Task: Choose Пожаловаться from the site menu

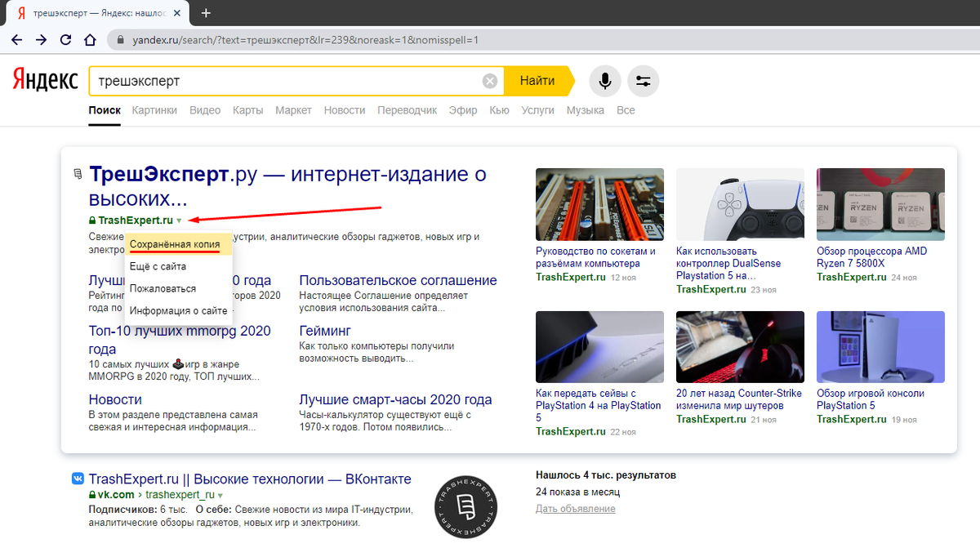Action: [161, 290]
